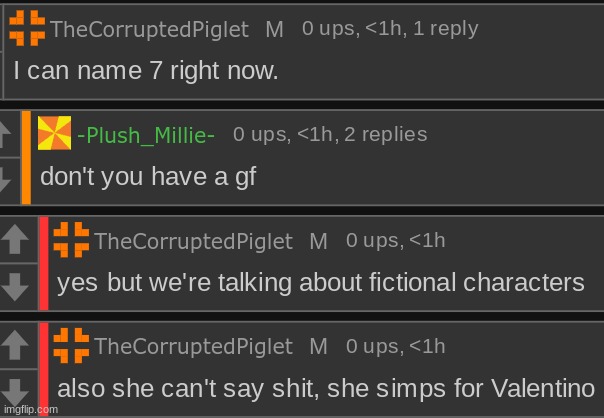The image size is (604, 418).
Task: Downvote the fictional characters comment
Action: (15, 287)
